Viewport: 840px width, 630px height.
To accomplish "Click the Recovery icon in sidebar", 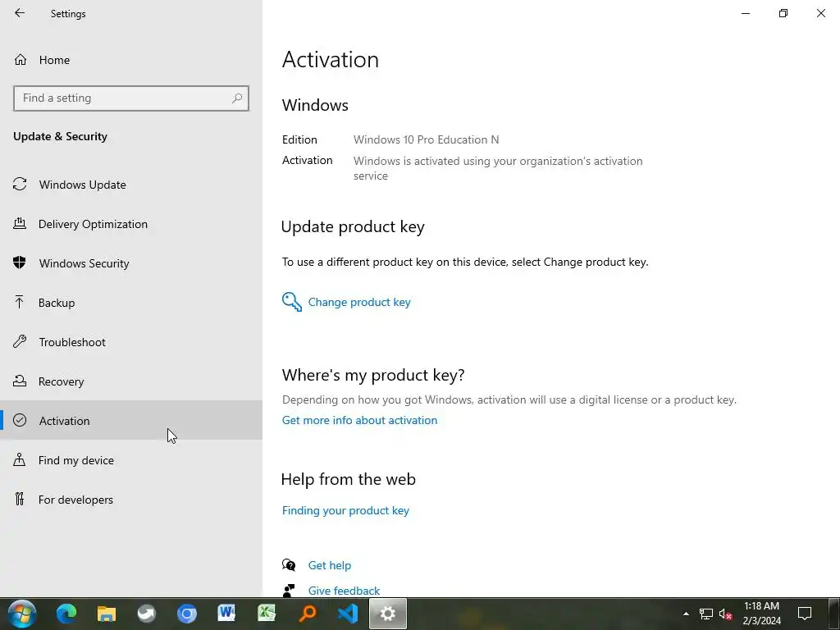I will click(x=20, y=381).
